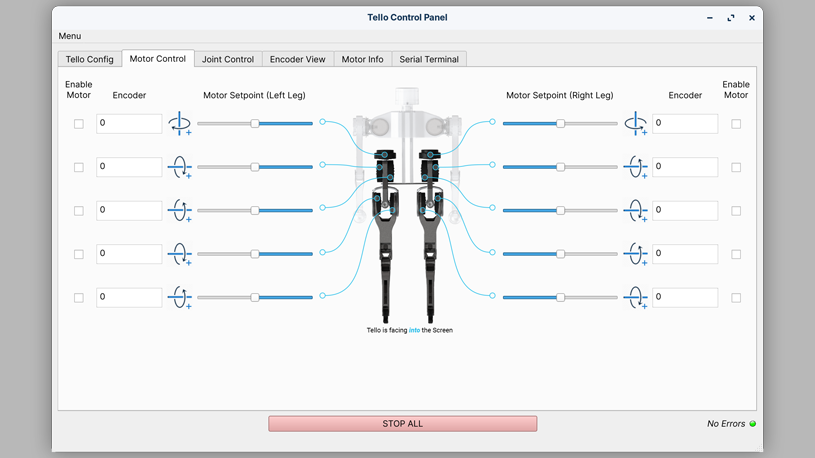Screen dimensions: 815x458
Task: Click the green No Errors status indicator
Action: coord(753,424)
